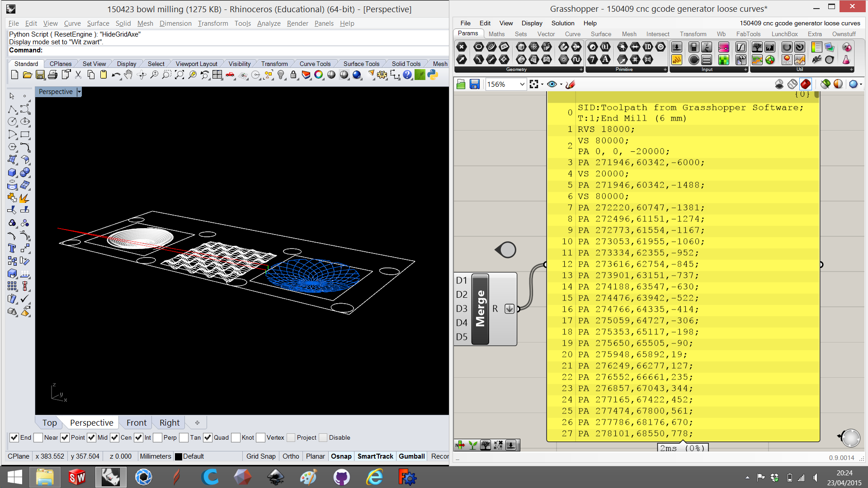
Task: Click the Pan view hand icon
Action: 128,75
